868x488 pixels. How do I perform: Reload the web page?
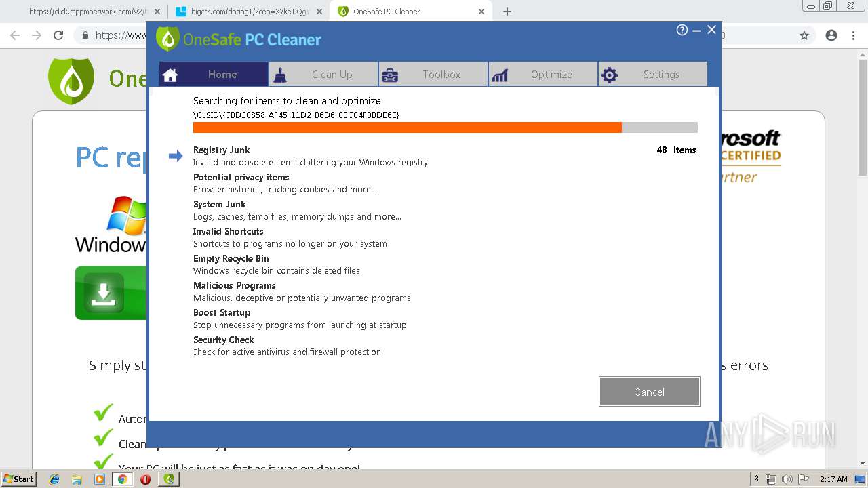58,35
